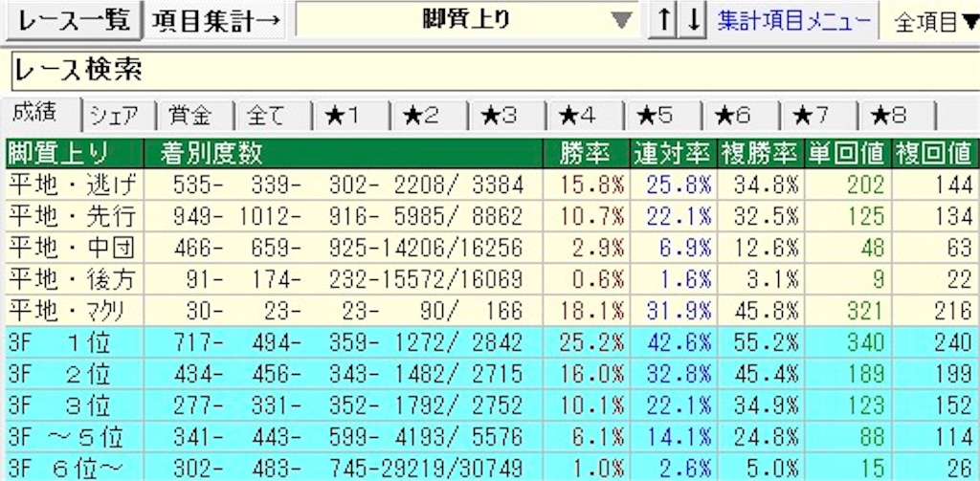Click the 55.2% 複勝率 cell

(x=760, y=341)
